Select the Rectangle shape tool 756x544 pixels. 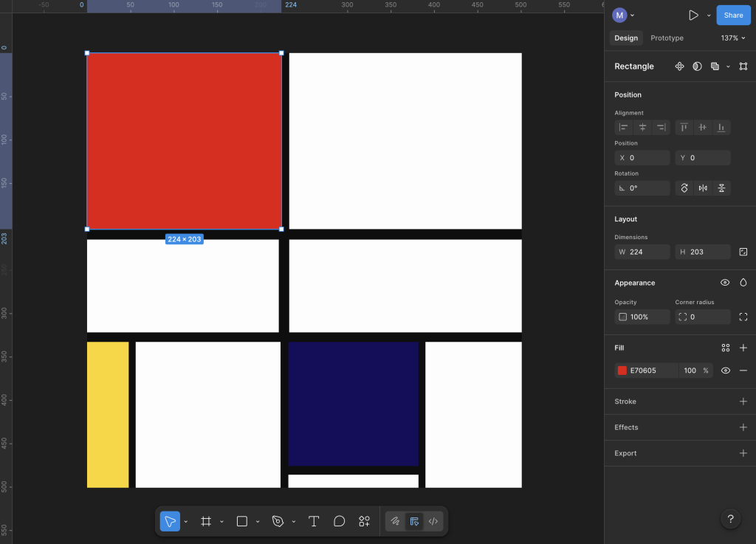[x=241, y=521]
